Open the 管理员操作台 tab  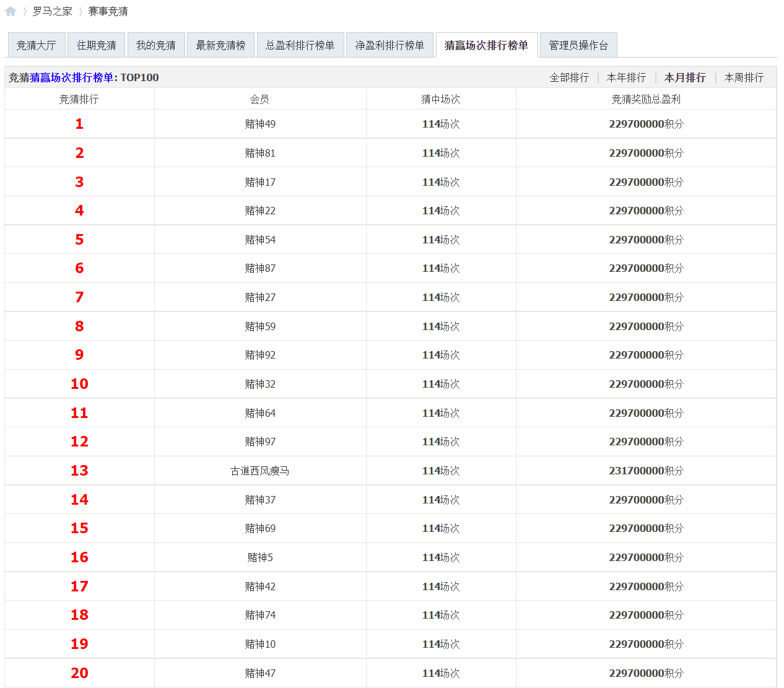point(578,45)
